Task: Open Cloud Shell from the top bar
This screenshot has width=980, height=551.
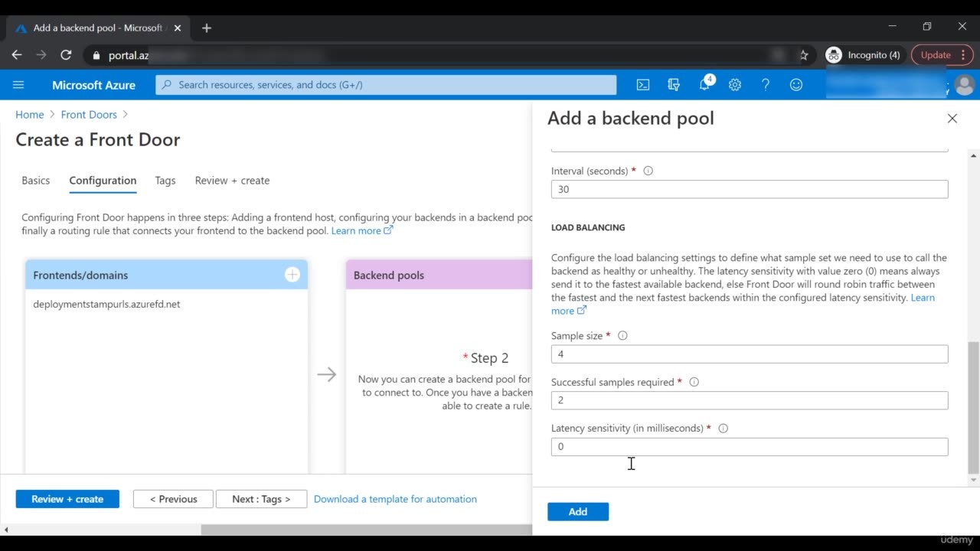Action: 643,85
